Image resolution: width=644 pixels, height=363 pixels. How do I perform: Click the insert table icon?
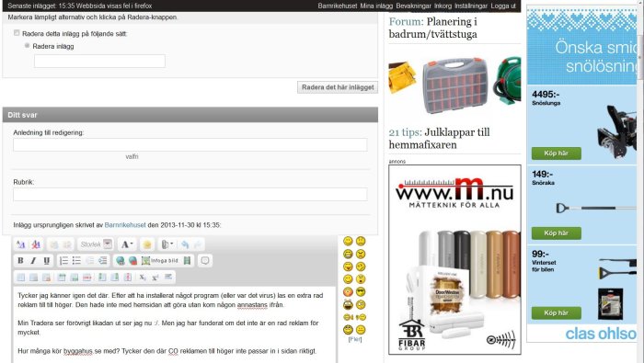[x=20, y=278]
